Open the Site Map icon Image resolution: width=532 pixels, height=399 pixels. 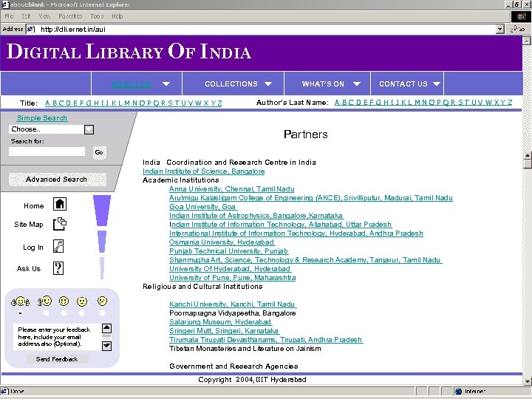pos(60,224)
